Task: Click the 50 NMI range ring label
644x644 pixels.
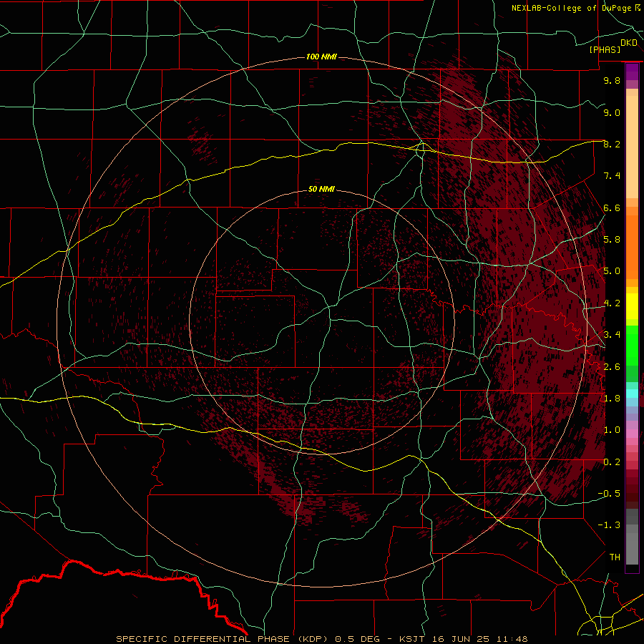Action: click(321, 189)
